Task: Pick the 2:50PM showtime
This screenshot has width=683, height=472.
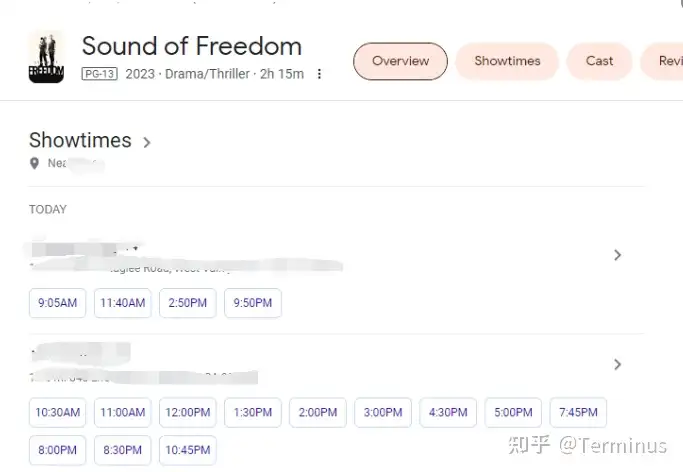Action: click(188, 303)
